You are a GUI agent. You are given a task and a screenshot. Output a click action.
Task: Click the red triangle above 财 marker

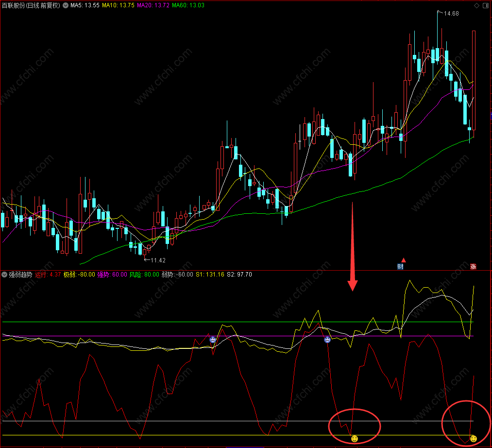404,260
